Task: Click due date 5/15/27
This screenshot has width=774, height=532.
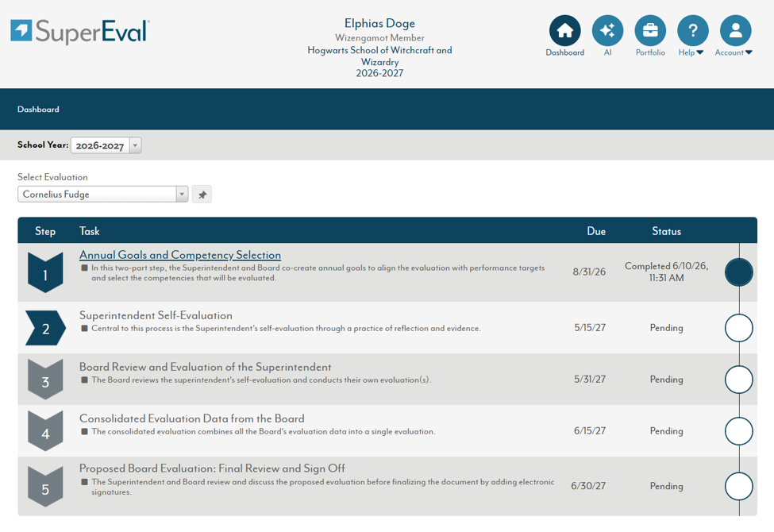Action: [x=590, y=327]
